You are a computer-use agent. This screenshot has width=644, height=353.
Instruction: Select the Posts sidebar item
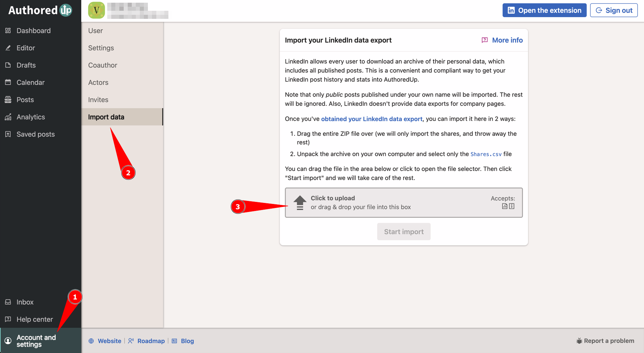25,100
